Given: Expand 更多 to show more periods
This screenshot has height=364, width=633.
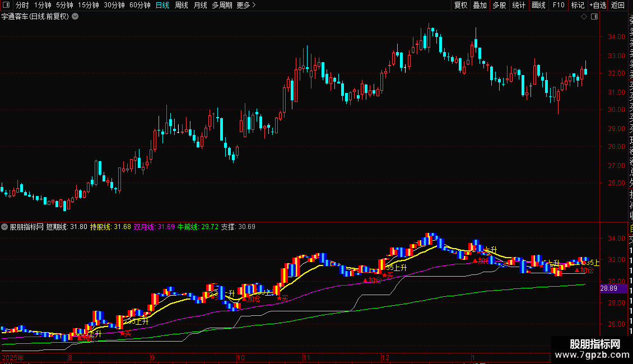Looking at the screenshot, I should (246, 6).
